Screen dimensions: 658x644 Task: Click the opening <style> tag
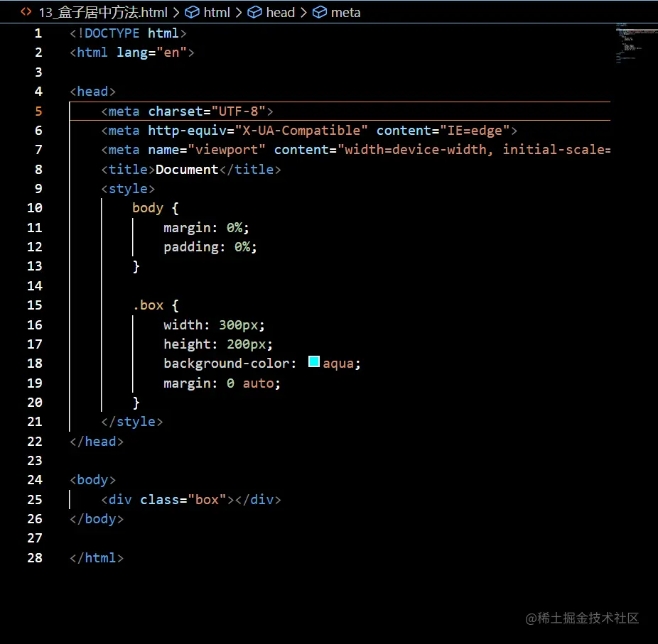pos(128,189)
